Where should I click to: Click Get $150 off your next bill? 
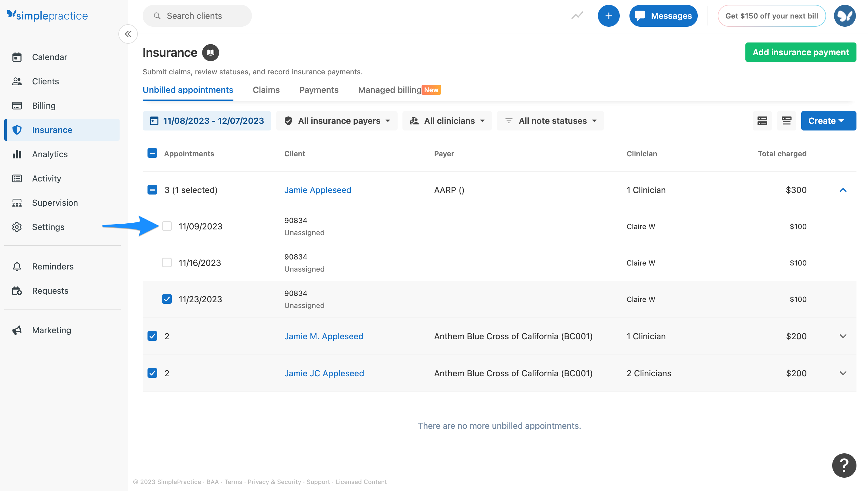tap(771, 15)
